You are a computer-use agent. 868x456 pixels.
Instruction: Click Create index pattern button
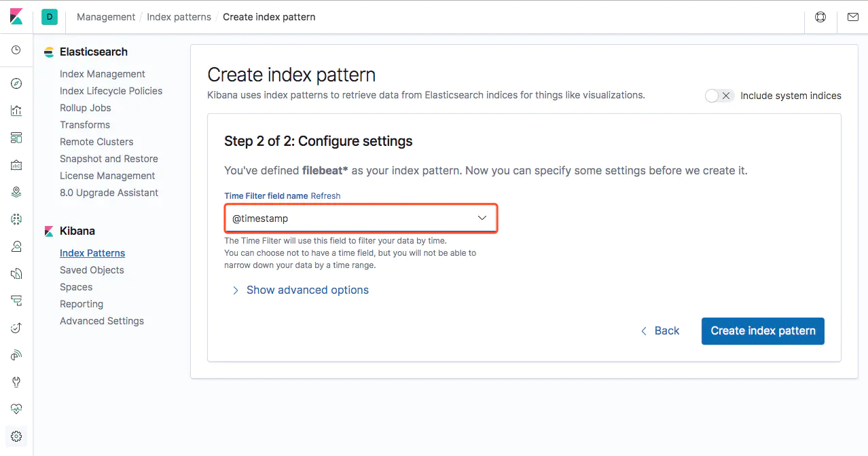pyautogui.click(x=763, y=331)
